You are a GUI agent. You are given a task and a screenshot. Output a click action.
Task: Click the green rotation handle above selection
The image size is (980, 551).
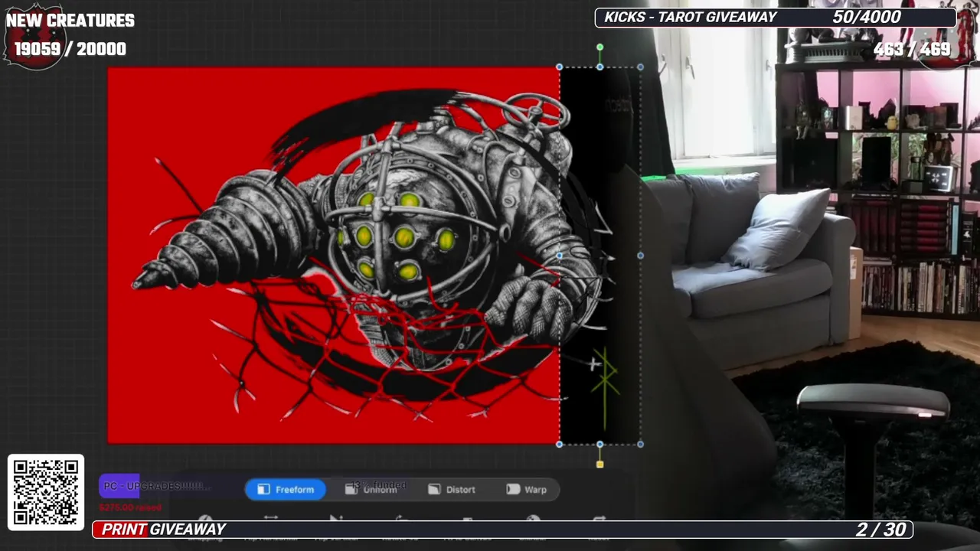pyautogui.click(x=600, y=47)
